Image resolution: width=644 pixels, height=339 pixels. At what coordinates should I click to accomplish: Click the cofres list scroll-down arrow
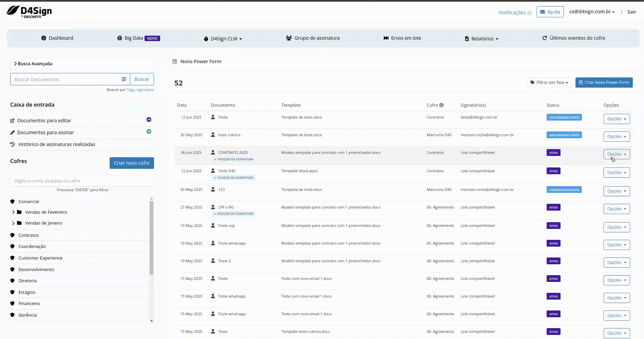[x=151, y=321]
